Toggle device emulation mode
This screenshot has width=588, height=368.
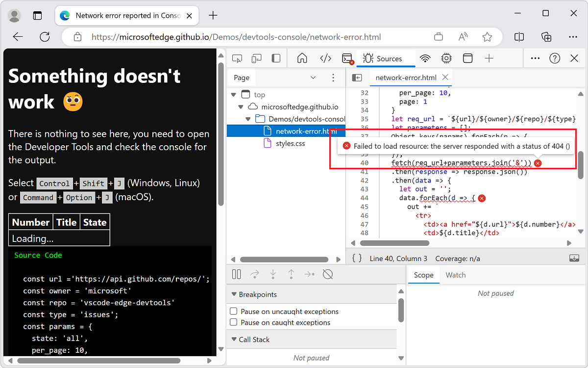click(x=256, y=58)
